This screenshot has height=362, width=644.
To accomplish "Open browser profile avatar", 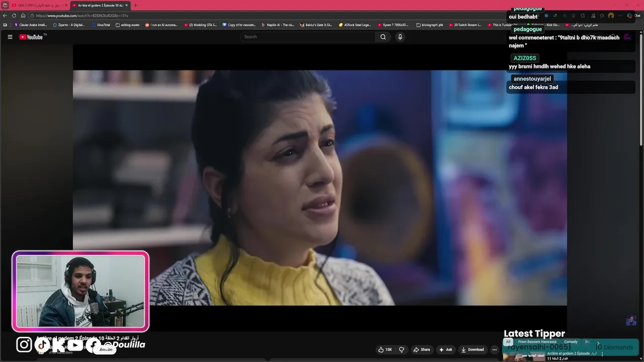I will (611, 16).
